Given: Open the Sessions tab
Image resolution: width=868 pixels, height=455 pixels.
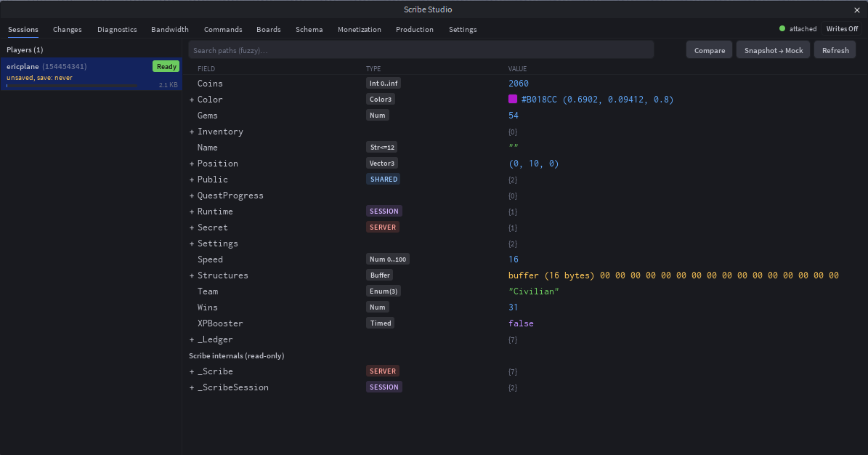Looking at the screenshot, I should coord(23,29).
